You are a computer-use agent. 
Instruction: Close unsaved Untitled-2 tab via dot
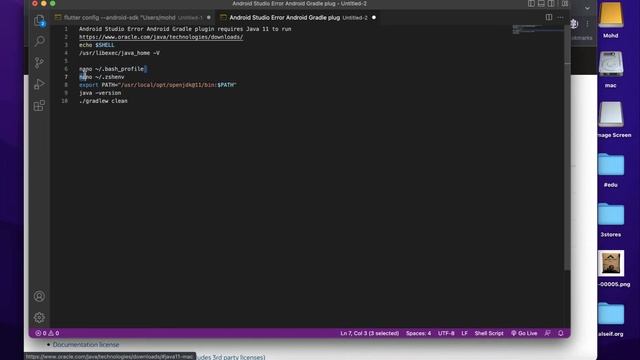373,18
